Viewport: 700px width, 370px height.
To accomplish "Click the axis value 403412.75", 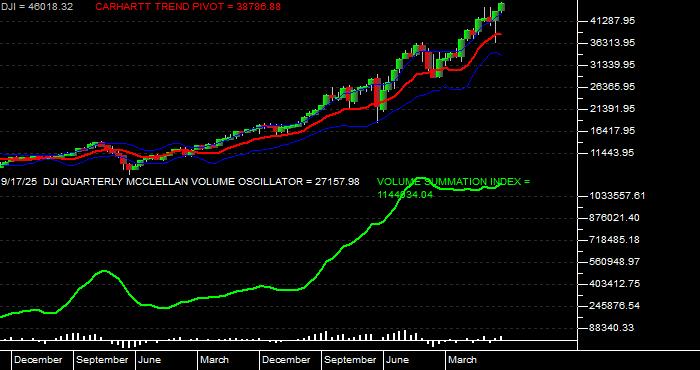I will (x=614, y=284).
